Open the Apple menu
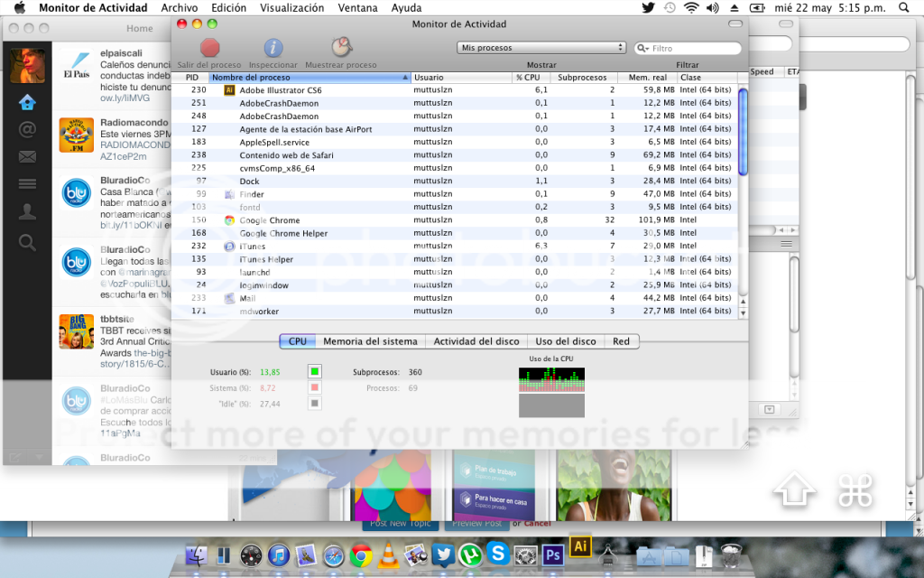 pos(20,7)
